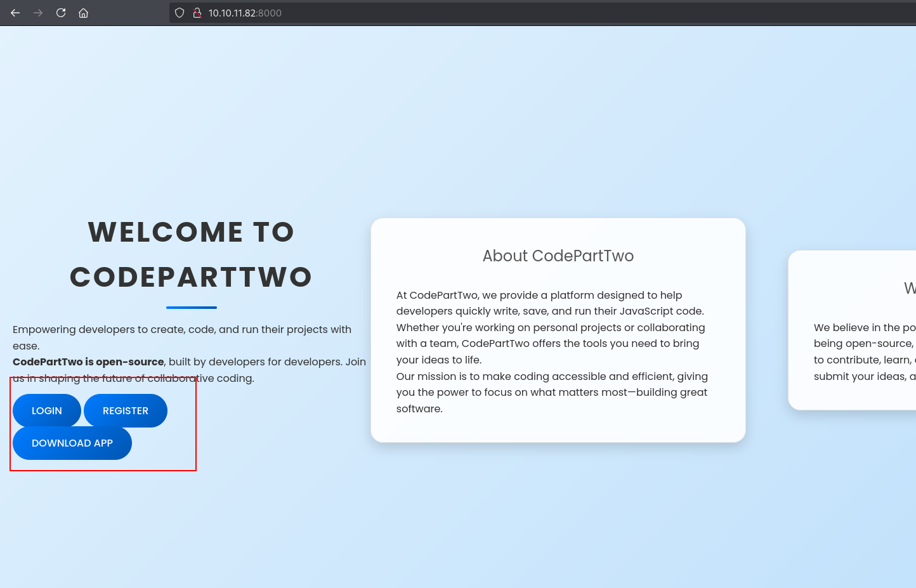Open the tracking protection shield panel
Image resolution: width=916 pixels, height=588 pixels.
tap(180, 13)
